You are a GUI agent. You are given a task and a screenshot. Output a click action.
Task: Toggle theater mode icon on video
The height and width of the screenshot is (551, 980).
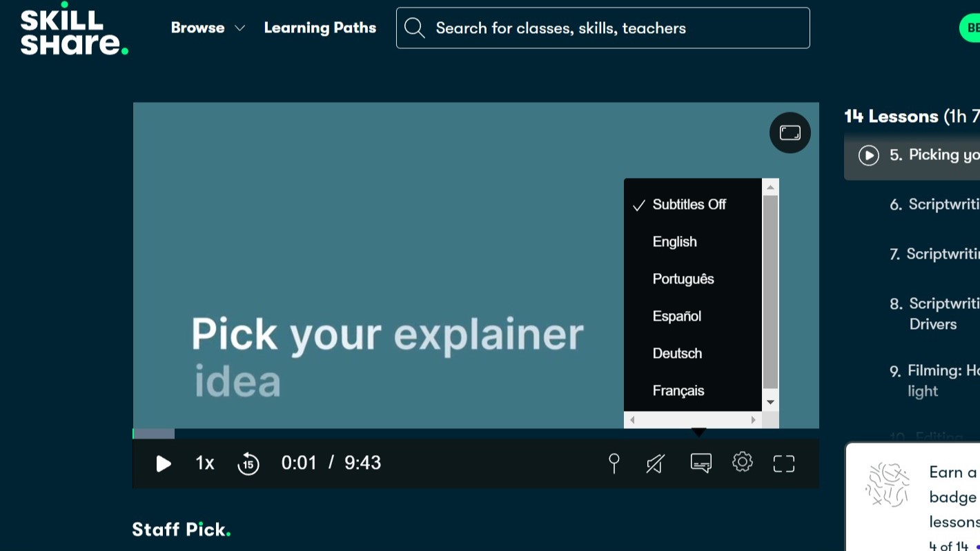(x=790, y=132)
